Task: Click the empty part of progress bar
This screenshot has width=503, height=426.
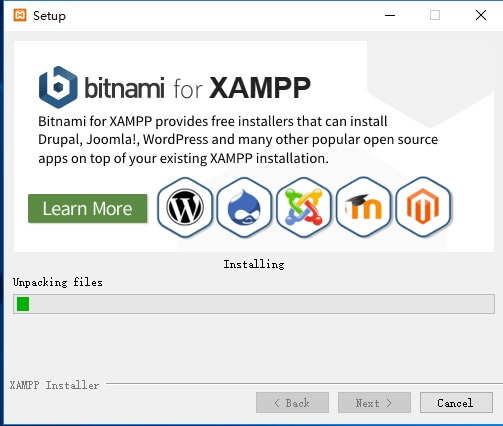Action: pos(262,304)
